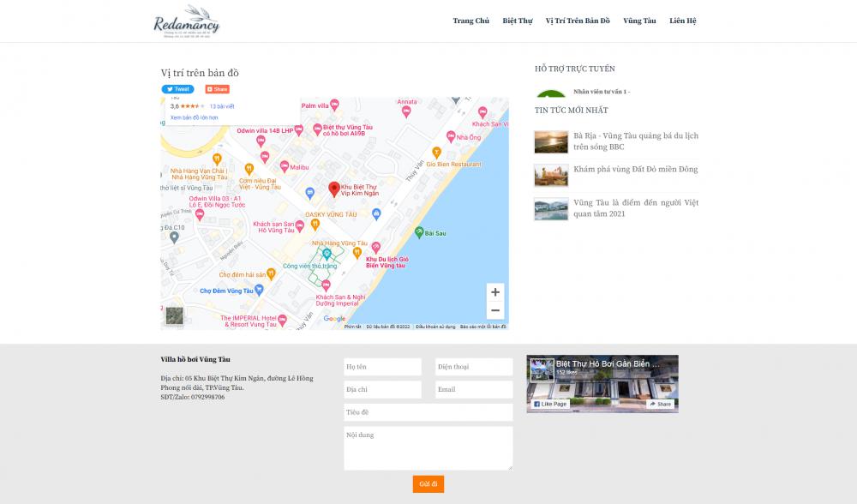Click the Bà Rịa - Vũng Tàu news thumbnail

[x=551, y=141]
